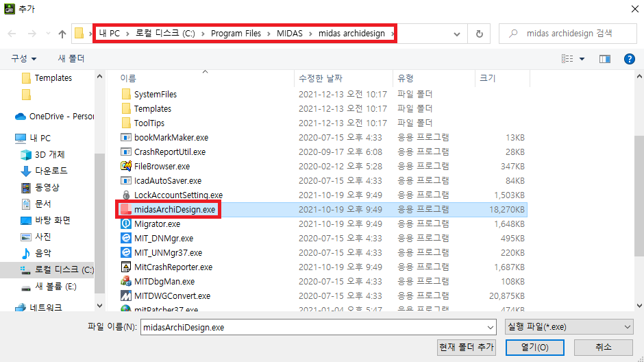
Task: Select the MIT_UNMgr37.exe file icon
Action: point(125,252)
